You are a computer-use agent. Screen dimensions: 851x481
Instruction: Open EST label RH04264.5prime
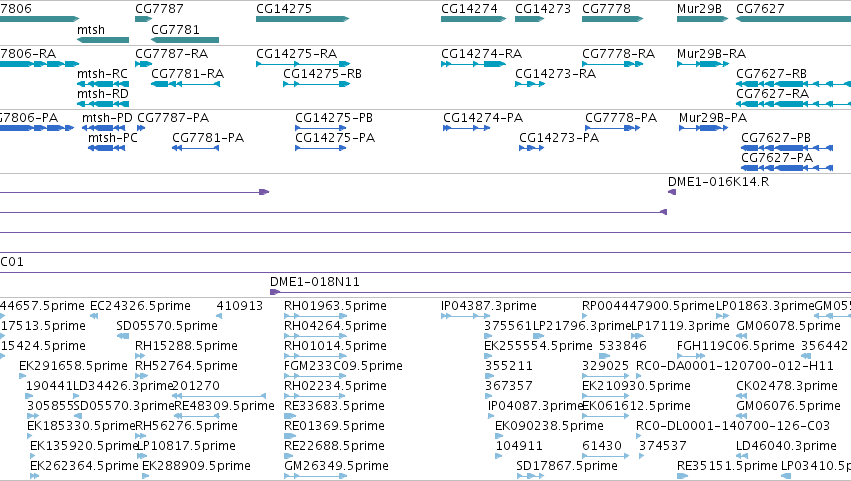pos(335,326)
